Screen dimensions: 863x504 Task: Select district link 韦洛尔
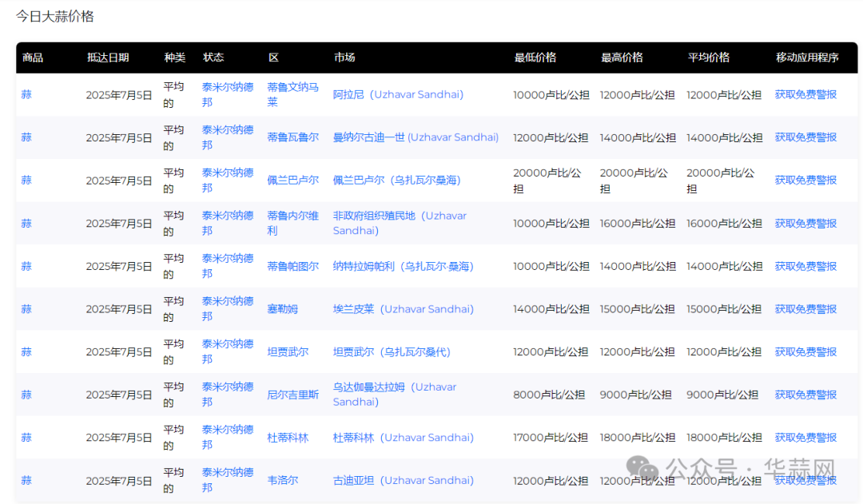[x=282, y=480]
